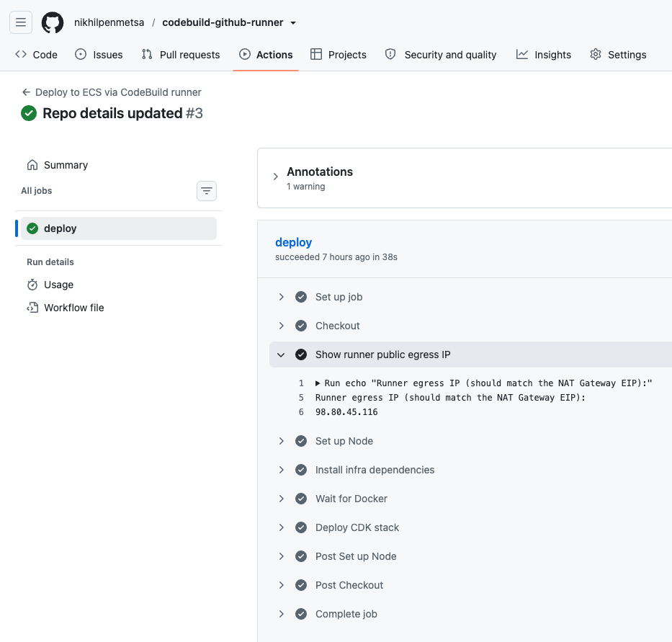
Task: Open the Summary page
Action: 66,165
